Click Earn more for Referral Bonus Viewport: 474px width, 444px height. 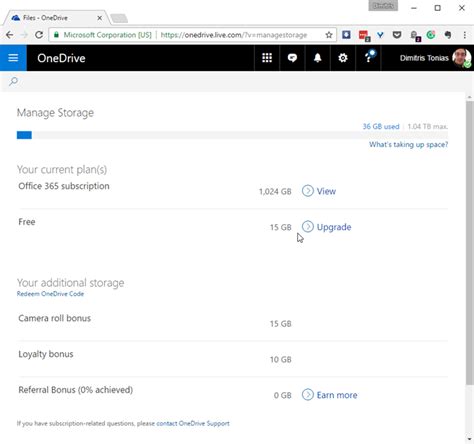337,395
